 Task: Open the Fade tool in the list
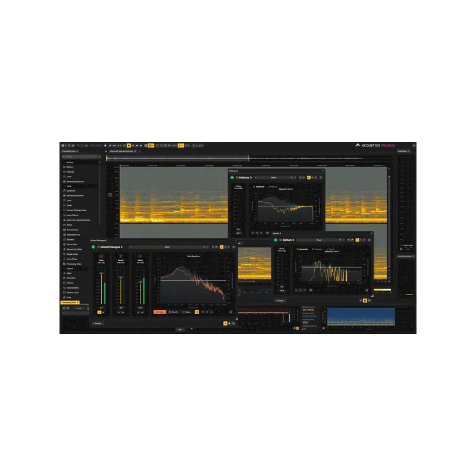pos(68,297)
